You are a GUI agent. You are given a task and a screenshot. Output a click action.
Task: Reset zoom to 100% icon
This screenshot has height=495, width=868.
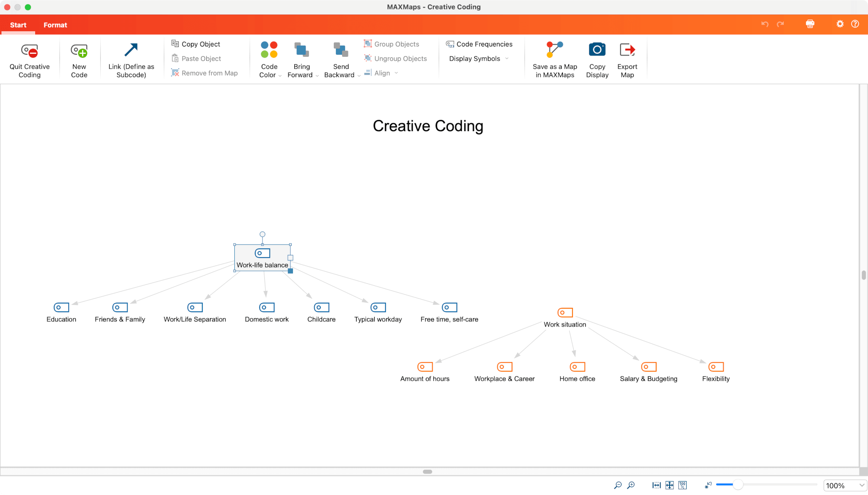tap(682, 485)
